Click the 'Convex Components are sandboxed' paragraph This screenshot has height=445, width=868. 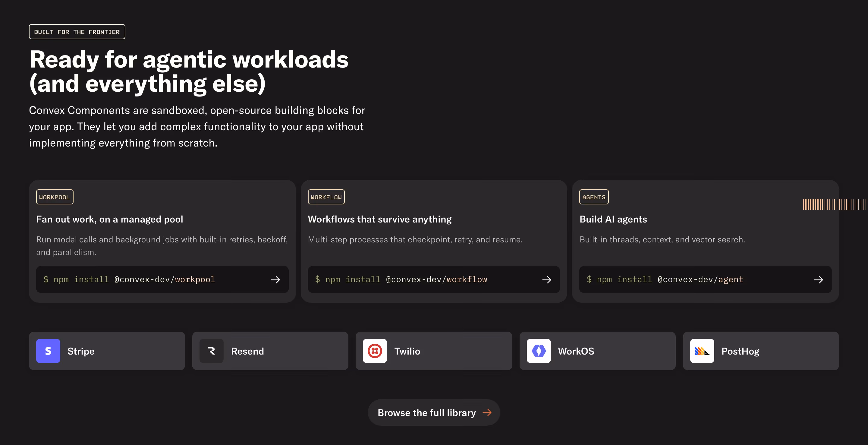click(197, 127)
